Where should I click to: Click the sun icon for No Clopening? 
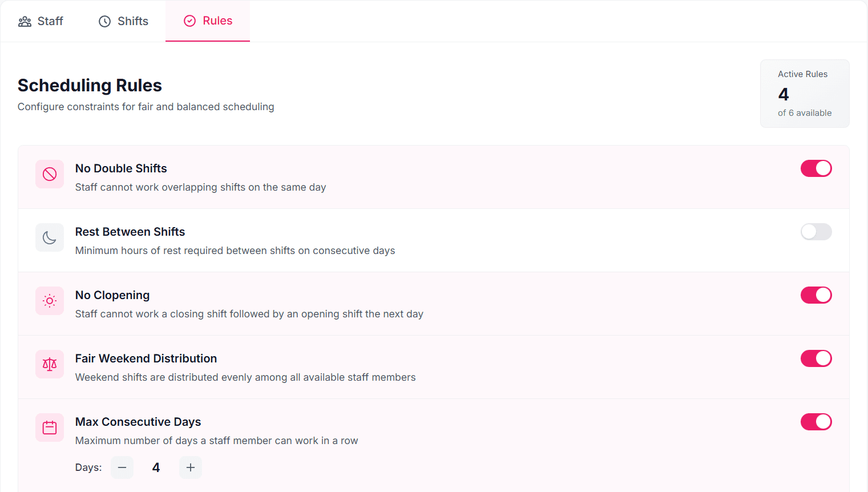(x=50, y=301)
